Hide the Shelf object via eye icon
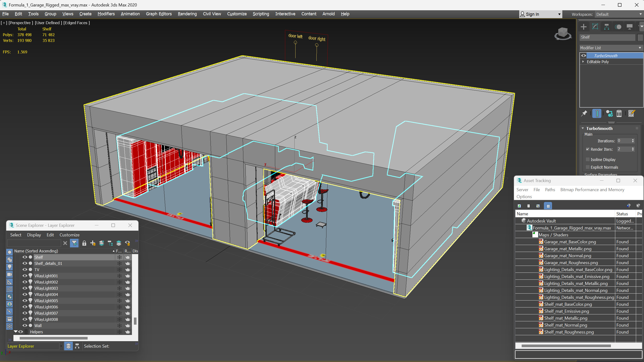Image resolution: width=644 pixels, height=362 pixels. pyautogui.click(x=25, y=257)
